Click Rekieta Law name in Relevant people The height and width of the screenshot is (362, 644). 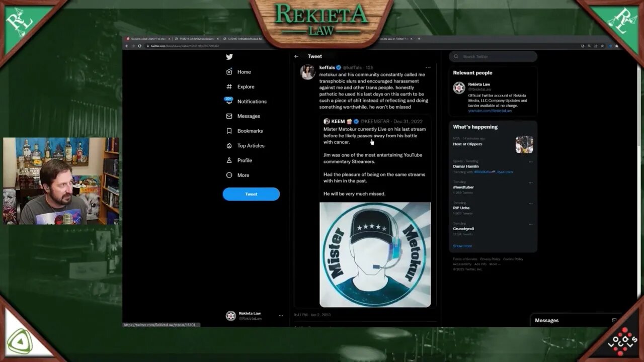[x=479, y=84]
